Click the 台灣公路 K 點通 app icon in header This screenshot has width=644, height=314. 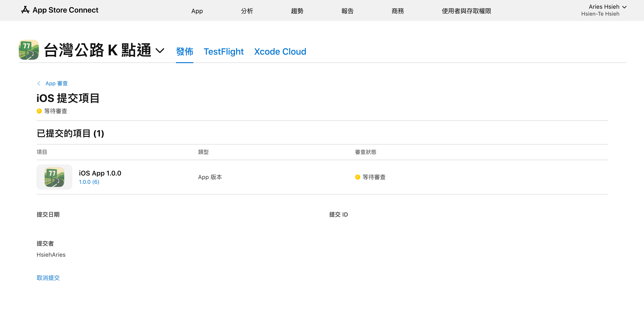tap(29, 50)
